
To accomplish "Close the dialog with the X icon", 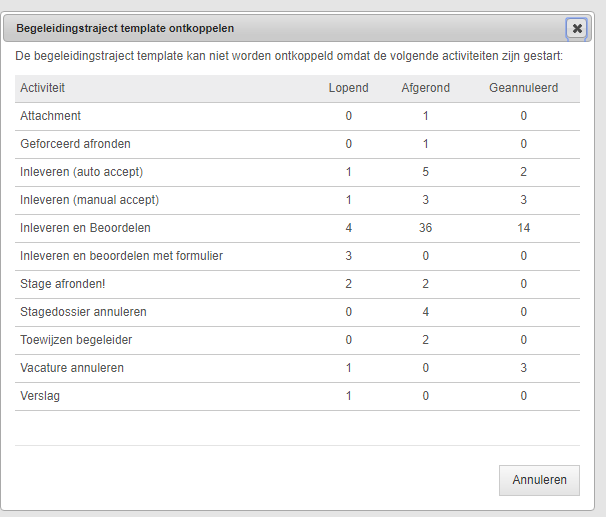I will [x=577, y=28].
